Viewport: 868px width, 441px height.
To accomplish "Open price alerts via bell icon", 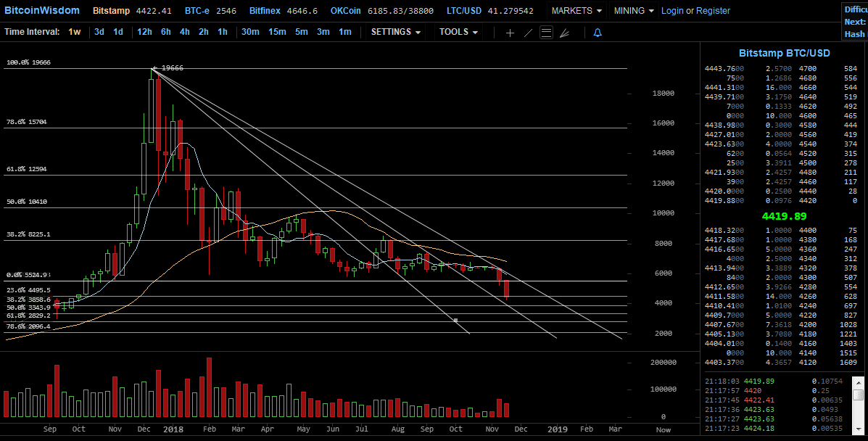I will 598,33.
